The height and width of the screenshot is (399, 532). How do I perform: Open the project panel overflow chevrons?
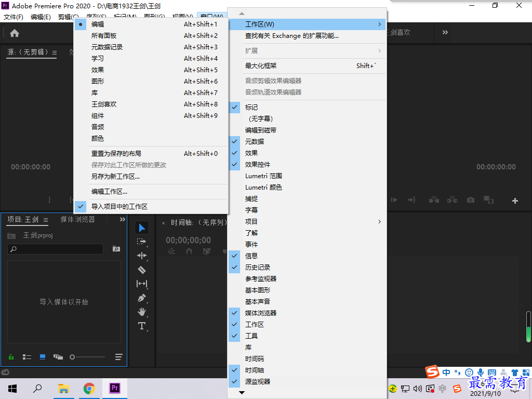[123, 220]
